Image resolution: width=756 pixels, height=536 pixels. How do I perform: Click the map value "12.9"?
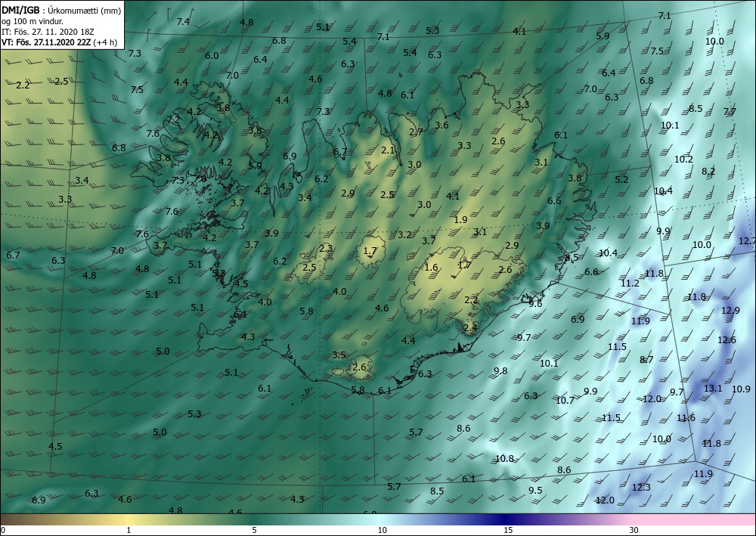pos(730,311)
